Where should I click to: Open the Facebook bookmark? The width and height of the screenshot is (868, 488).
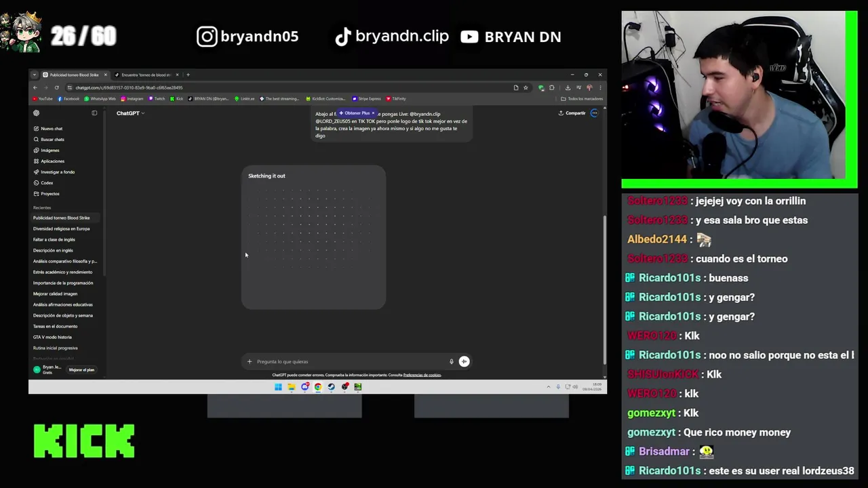click(x=68, y=99)
